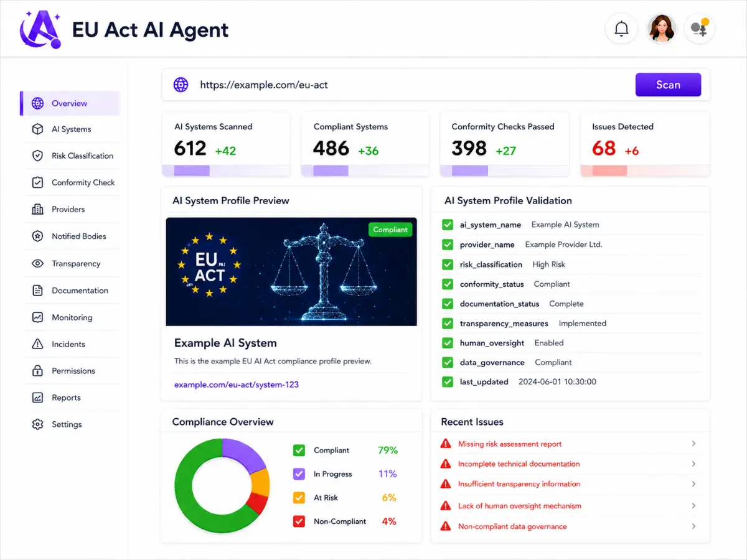Toggle the ai_system_name validation checkbox

pos(447,225)
